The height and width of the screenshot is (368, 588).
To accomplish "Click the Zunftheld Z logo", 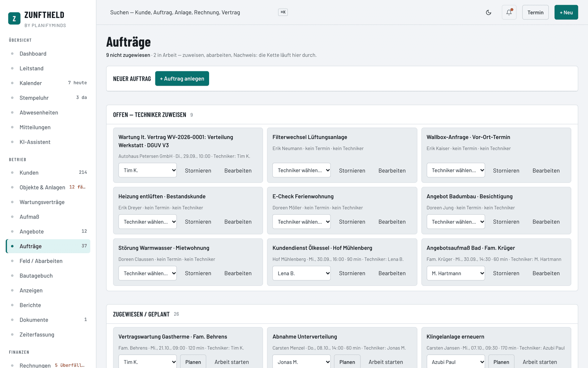I will click(x=14, y=18).
